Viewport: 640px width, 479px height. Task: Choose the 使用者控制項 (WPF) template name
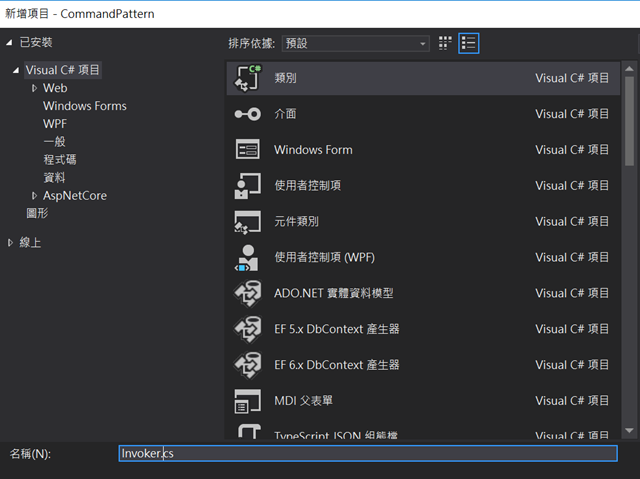point(324,257)
